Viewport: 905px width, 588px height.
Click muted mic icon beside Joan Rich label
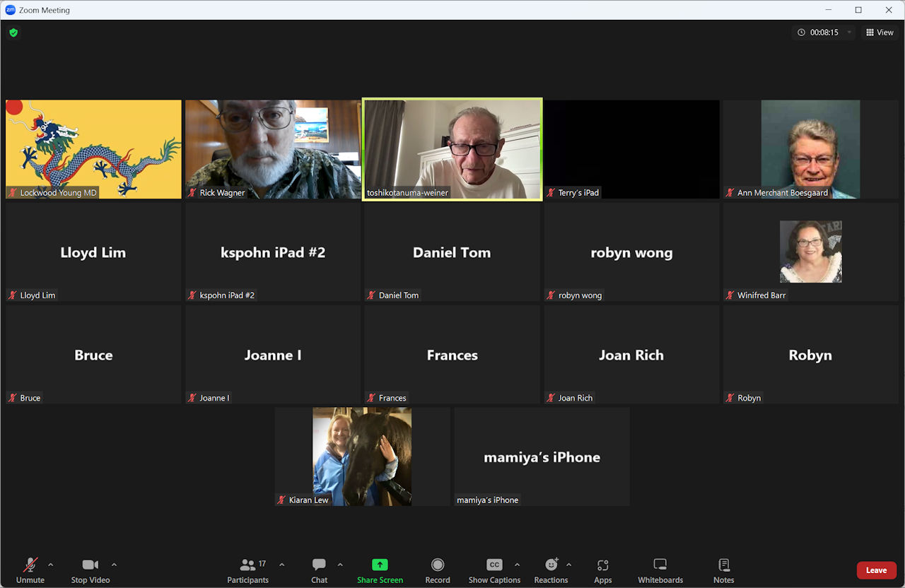(551, 398)
